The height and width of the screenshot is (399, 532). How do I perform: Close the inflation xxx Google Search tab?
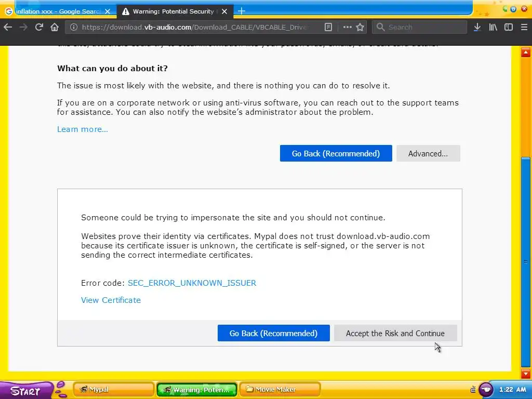pyautogui.click(x=108, y=11)
